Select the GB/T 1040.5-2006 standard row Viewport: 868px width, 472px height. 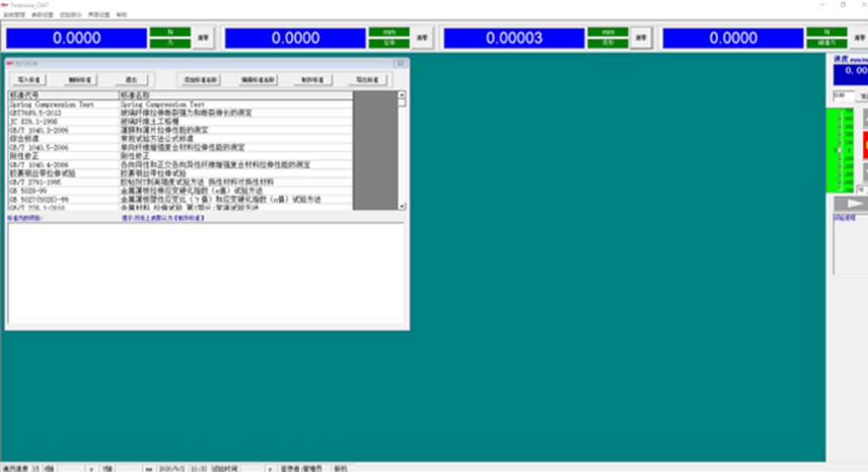pyautogui.click(x=180, y=147)
